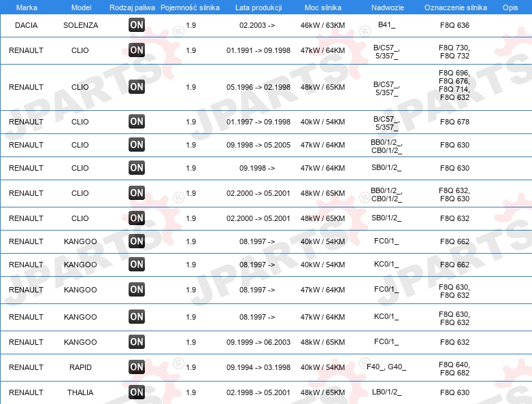
Task: Click the engine code F8Q 678
Action: tap(454, 122)
